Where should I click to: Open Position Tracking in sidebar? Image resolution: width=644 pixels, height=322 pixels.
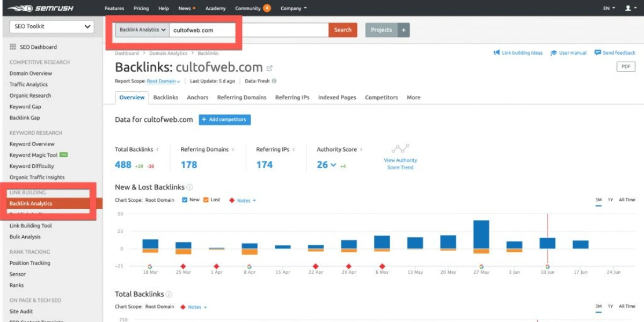(x=30, y=263)
